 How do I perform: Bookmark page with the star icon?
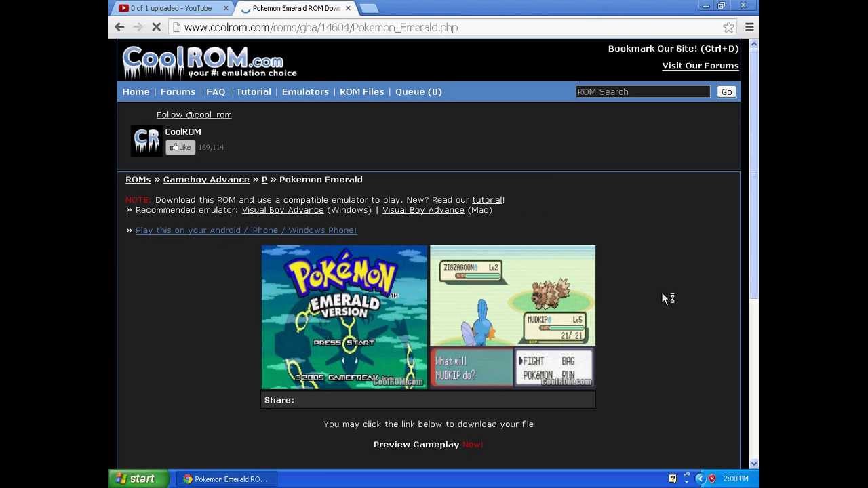coord(728,27)
